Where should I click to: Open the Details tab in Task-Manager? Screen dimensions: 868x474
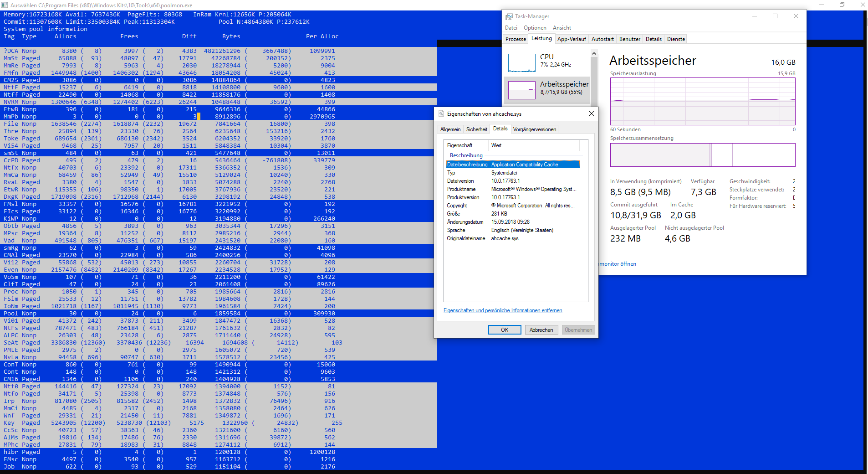[654, 39]
